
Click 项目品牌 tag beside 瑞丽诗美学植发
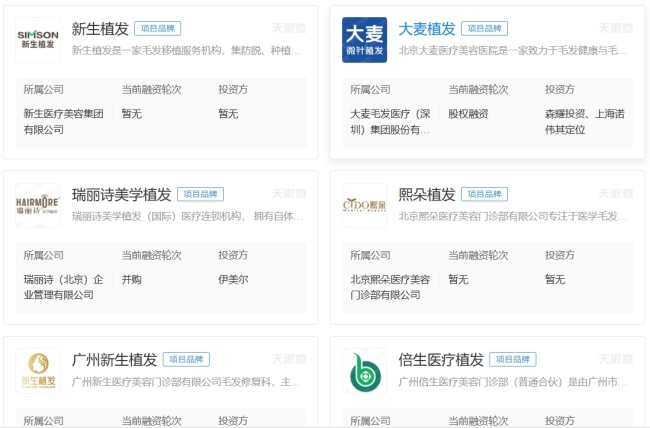[200, 194]
